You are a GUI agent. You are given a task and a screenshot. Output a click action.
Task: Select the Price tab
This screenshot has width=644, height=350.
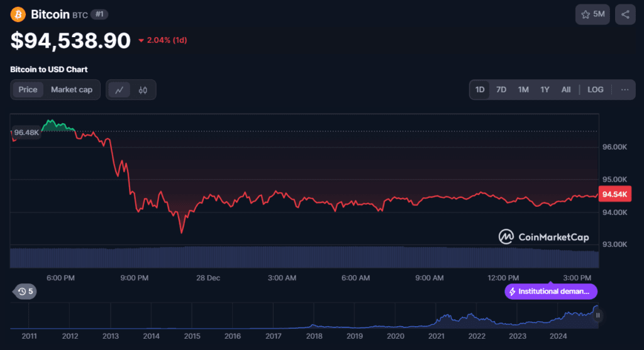(28, 89)
